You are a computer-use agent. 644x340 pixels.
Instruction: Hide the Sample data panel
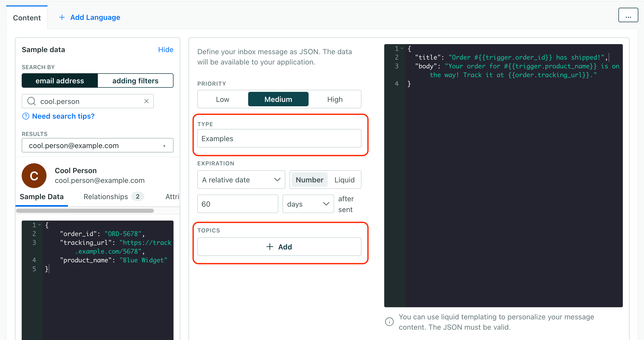pos(166,50)
